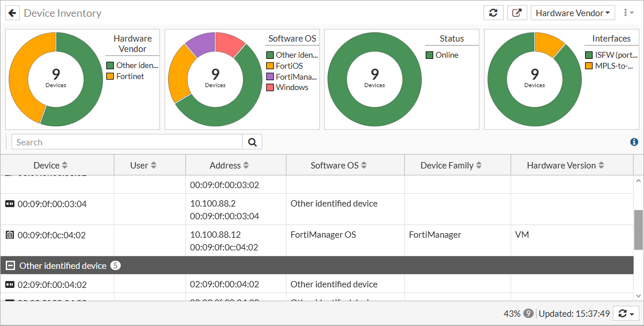
Task: Click the search magnifier button
Action: [252, 142]
